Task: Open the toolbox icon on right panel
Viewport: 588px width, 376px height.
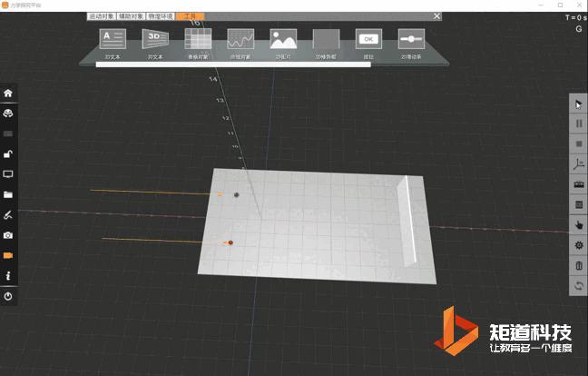Action: coord(578,184)
